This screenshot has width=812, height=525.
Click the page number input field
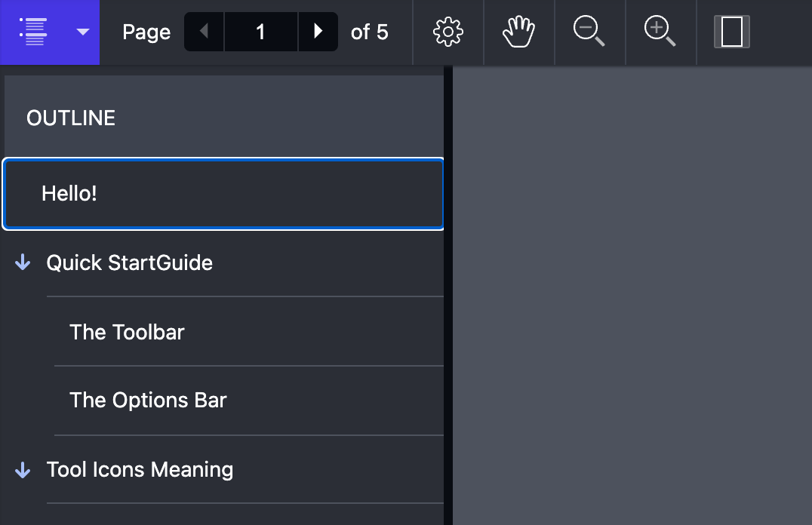(x=261, y=32)
